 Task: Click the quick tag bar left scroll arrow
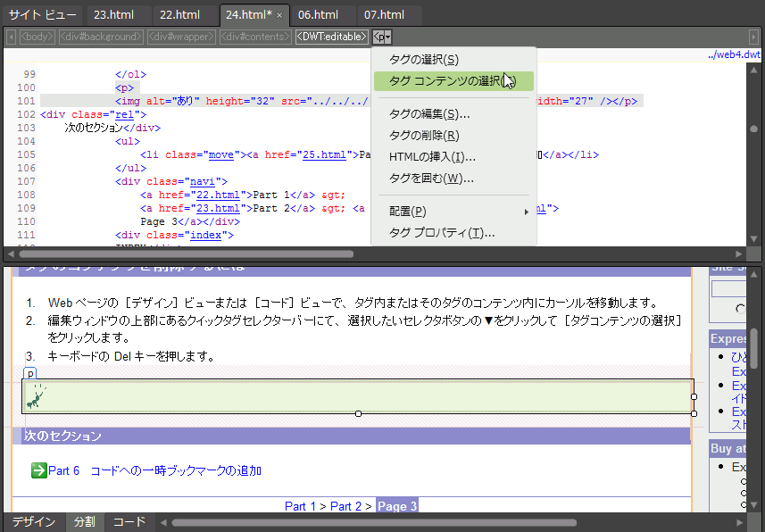(x=11, y=37)
